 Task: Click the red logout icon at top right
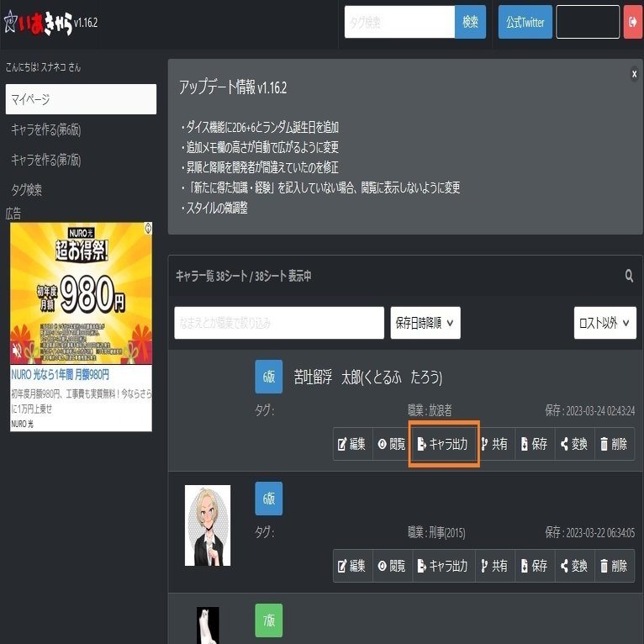[x=633, y=22]
